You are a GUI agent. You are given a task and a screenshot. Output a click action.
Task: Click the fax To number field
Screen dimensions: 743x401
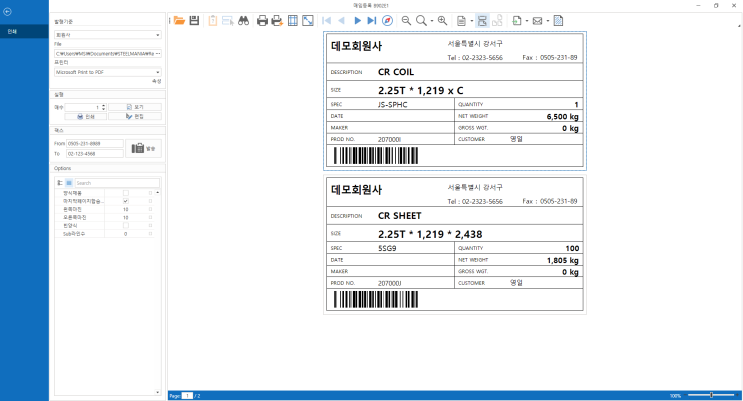[95, 154]
